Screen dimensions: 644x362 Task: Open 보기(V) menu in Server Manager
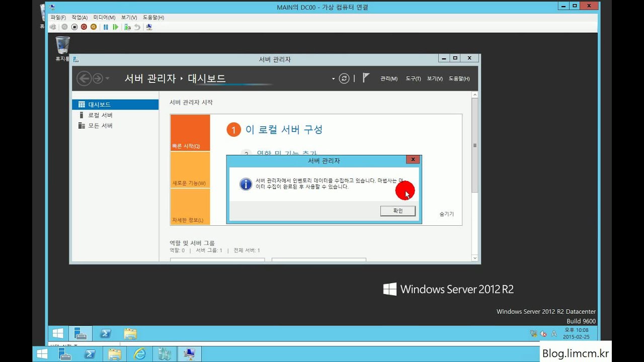[x=435, y=78]
